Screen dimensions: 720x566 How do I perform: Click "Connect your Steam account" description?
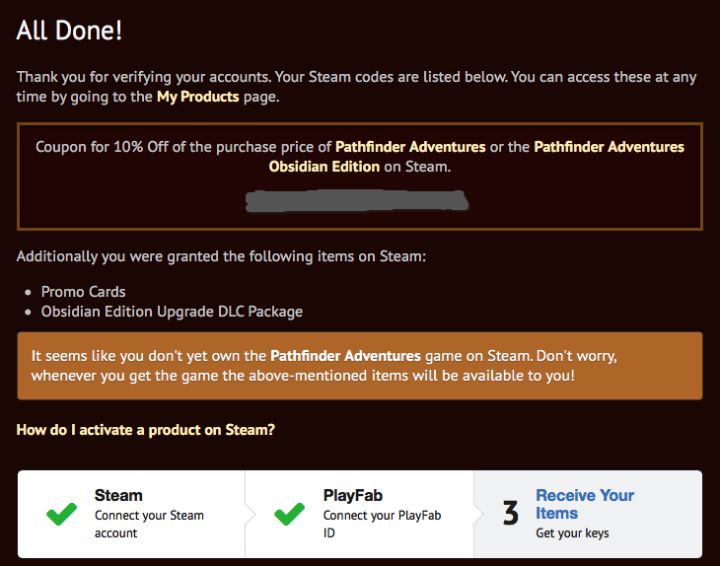point(148,524)
